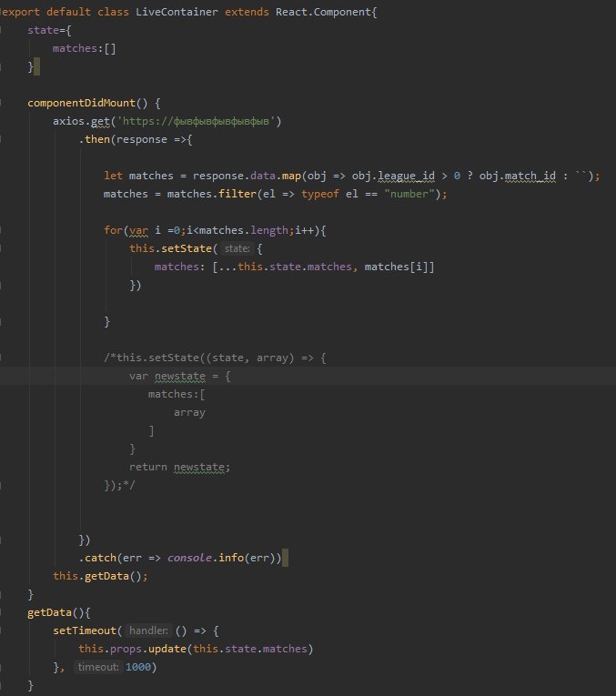
Task: Click the '/*this.setState((state, array)' comment start
Action: (x=199, y=358)
